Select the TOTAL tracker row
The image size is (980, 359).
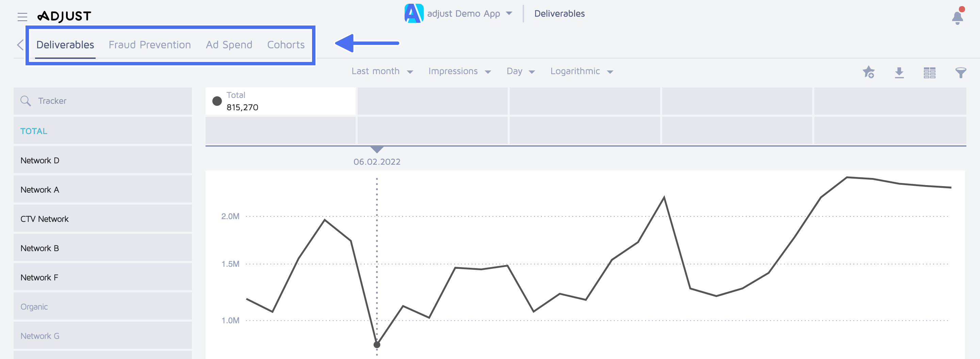pos(103,131)
